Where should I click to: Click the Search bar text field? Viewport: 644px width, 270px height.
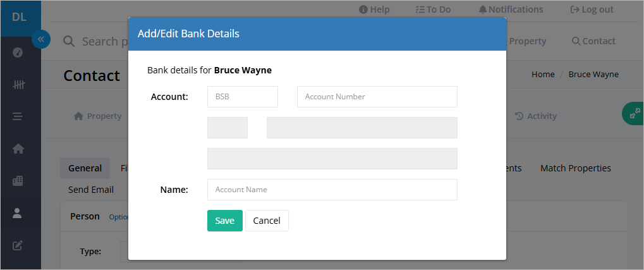(105, 41)
